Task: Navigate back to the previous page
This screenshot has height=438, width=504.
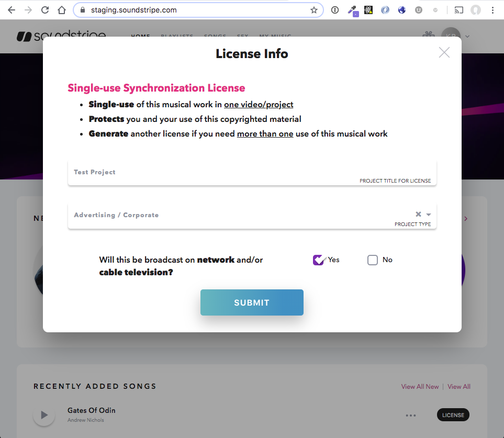Action: (12, 10)
